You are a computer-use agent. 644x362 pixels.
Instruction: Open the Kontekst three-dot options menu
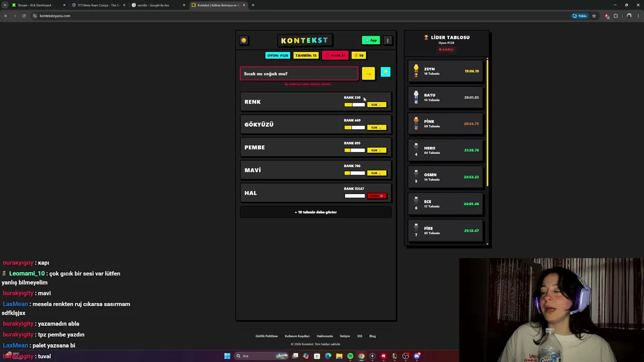pyautogui.click(x=387, y=40)
